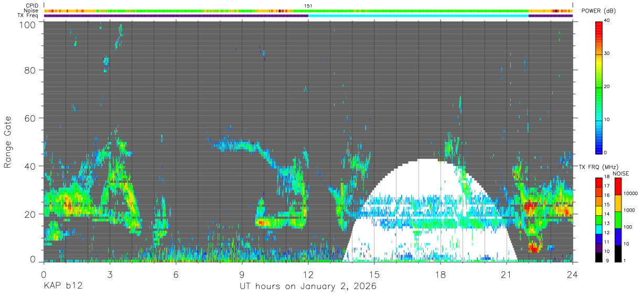Pick the red swatch in TX FRQ legend
This screenshot has height=297, width=644.
(598, 182)
